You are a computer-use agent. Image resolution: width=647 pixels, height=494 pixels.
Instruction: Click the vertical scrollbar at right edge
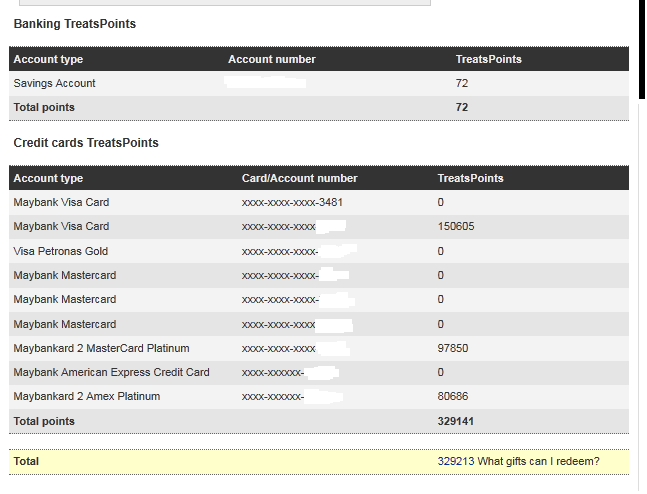click(x=642, y=50)
